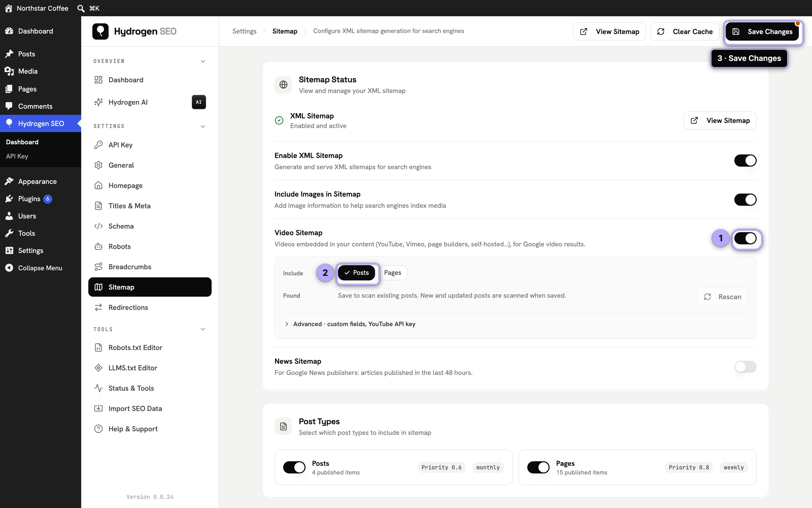Click the code brackets icon beside Schema
The image size is (812, 508).
(x=98, y=226)
